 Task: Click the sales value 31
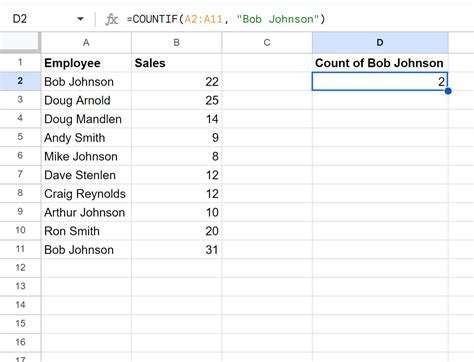[177, 250]
